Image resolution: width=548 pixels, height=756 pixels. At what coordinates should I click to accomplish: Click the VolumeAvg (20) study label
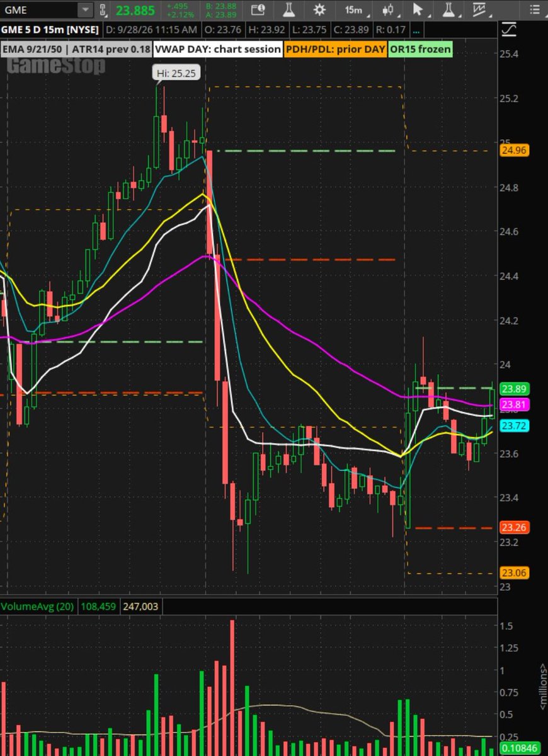point(38,607)
